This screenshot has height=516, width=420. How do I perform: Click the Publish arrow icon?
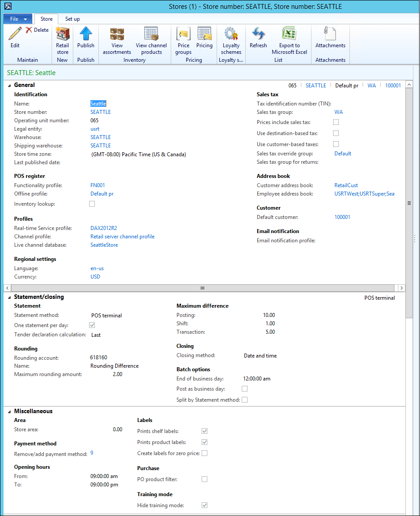tap(86, 34)
